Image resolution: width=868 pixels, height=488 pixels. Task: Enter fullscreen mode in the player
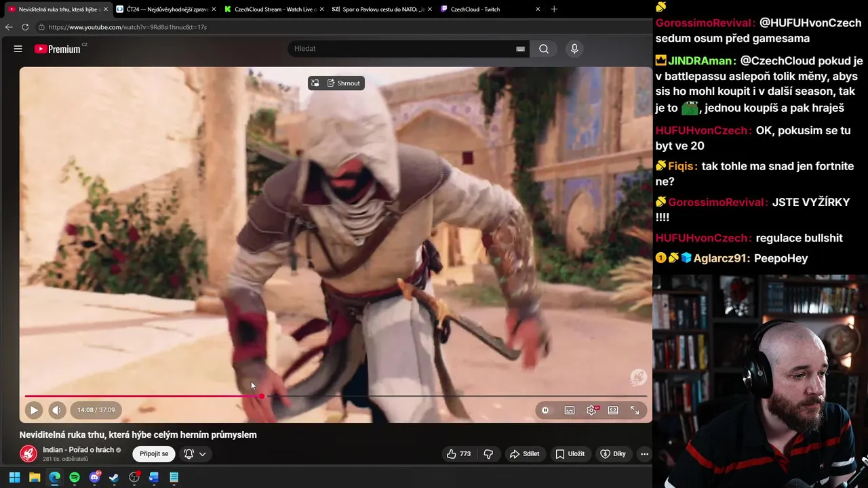coord(635,410)
